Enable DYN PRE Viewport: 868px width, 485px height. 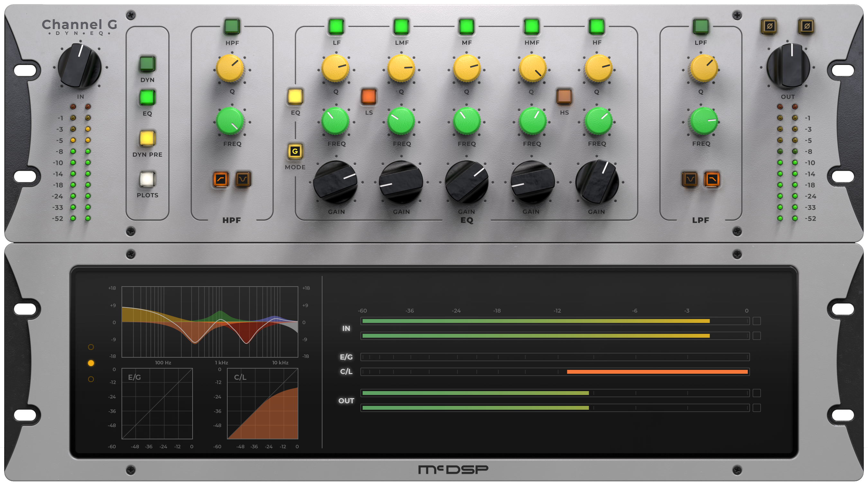tap(147, 139)
